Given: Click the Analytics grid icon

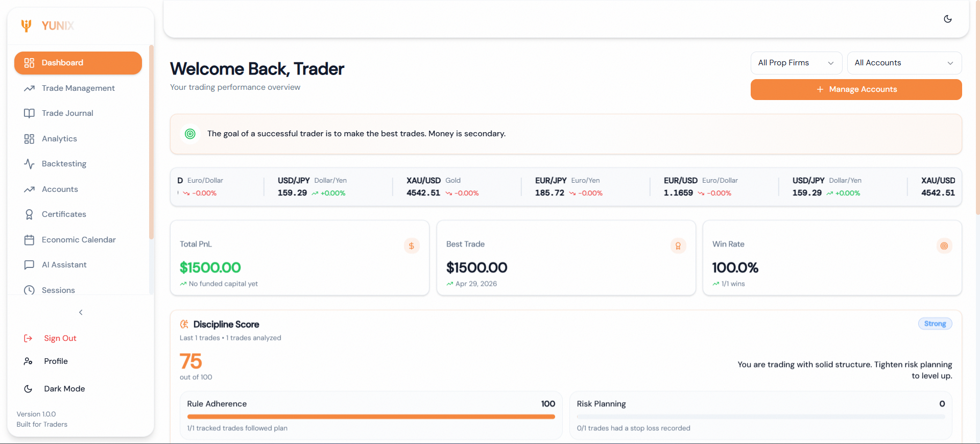Looking at the screenshot, I should 29,139.
